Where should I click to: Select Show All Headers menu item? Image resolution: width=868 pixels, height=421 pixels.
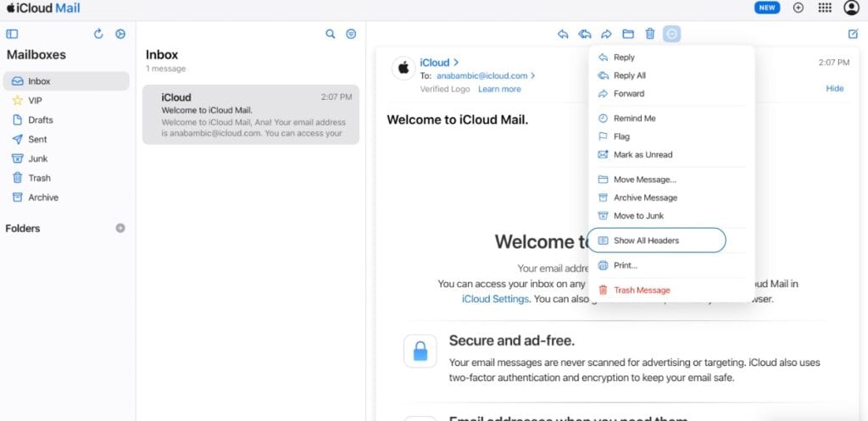point(671,241)
